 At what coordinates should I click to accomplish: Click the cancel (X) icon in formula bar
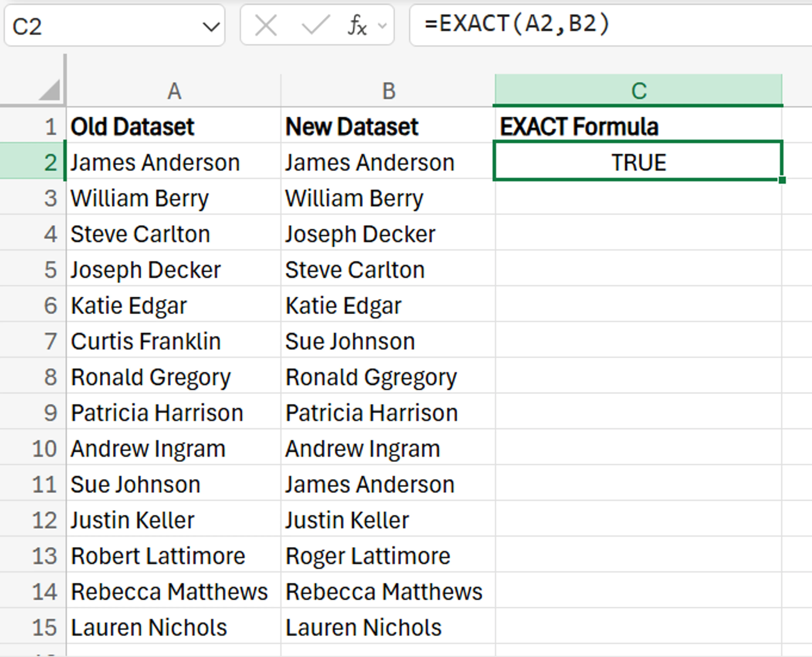coord(266,25)
